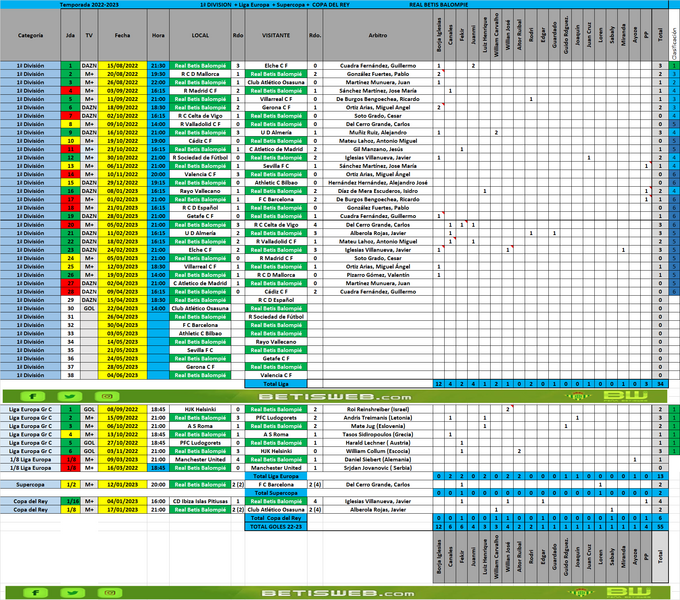Select the PFC Ludogorets cell on 15/09/2022
This screenshot has height=600, width=680.
(x=276, y=418)
